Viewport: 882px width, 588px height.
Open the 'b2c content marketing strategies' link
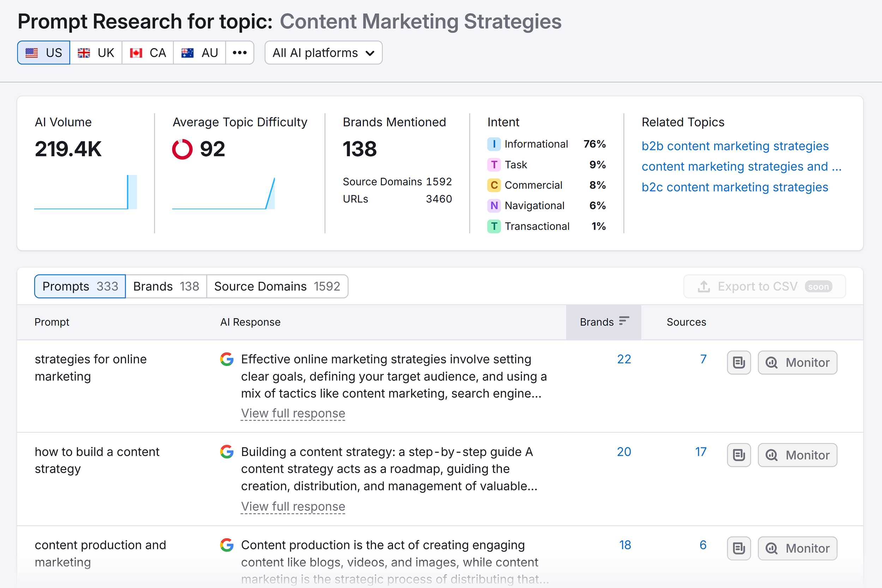pyautogui.click(x=735, y=187)
